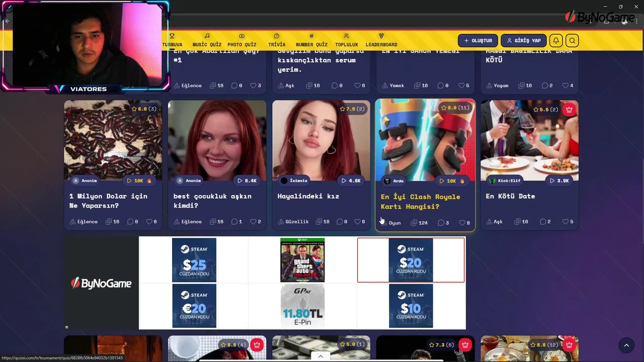Click the 'En Kötü Date' quiz title
The height and width of the screenshot is (362, 644).
tap(510, 196)
